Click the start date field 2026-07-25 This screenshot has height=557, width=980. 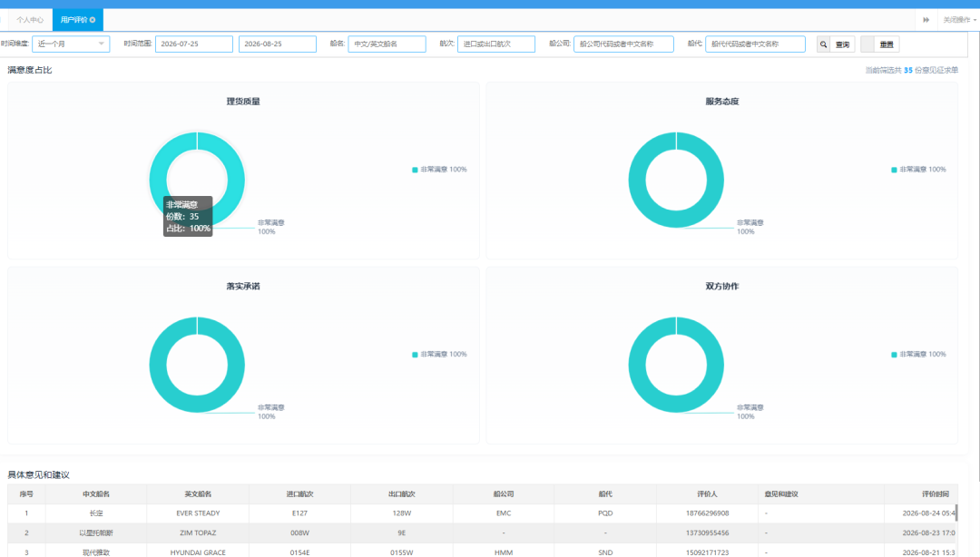(194, 44)
